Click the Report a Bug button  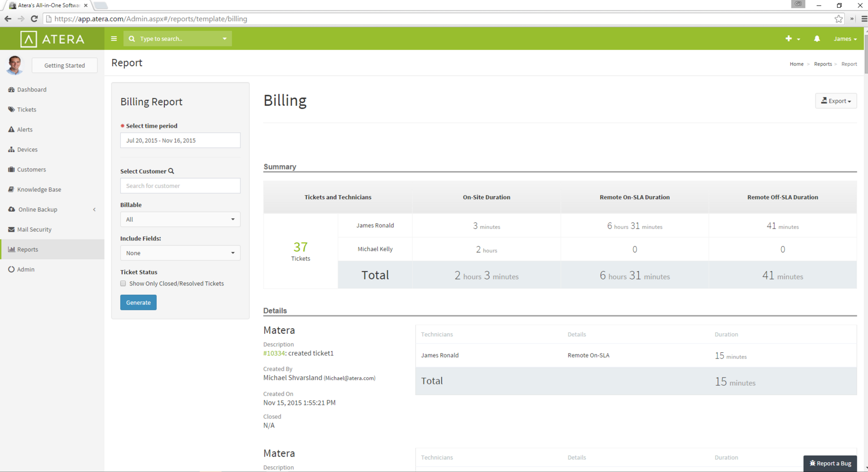click(x=830, y=463)
